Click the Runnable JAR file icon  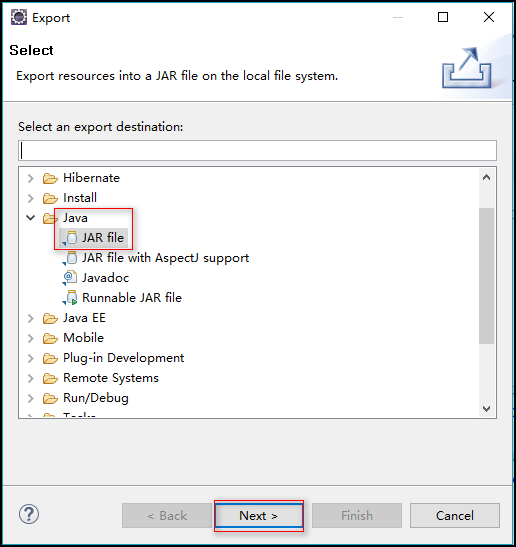[x=70, y=298]
